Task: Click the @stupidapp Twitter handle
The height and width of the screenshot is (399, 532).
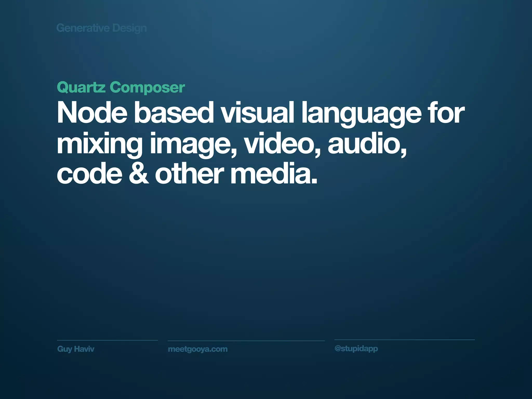Action: (x=356, y=349)
